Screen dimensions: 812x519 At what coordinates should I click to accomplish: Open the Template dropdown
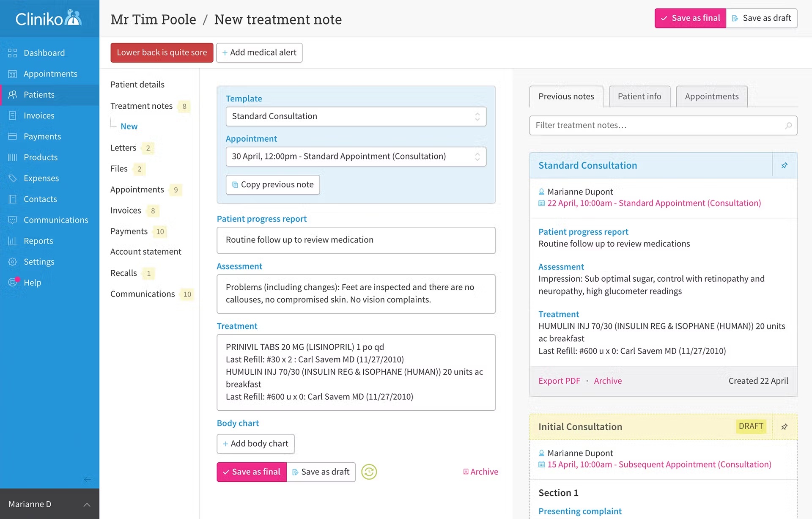(356, 116)
